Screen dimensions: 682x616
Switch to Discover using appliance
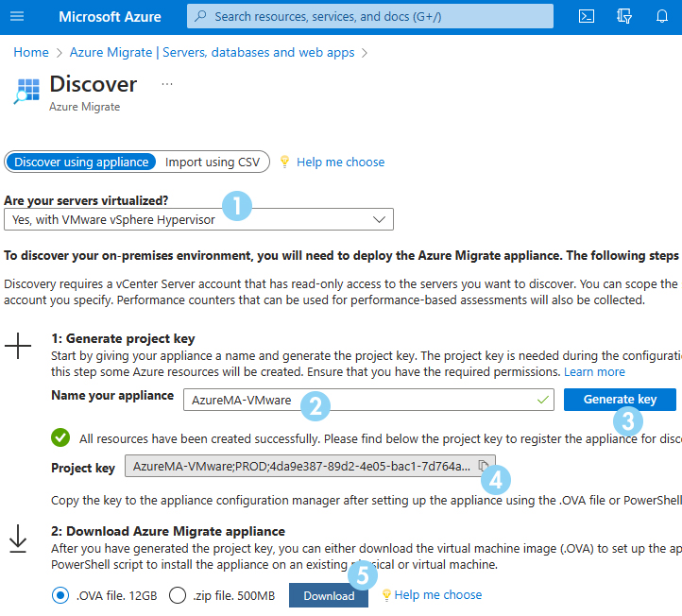[81, 162]
